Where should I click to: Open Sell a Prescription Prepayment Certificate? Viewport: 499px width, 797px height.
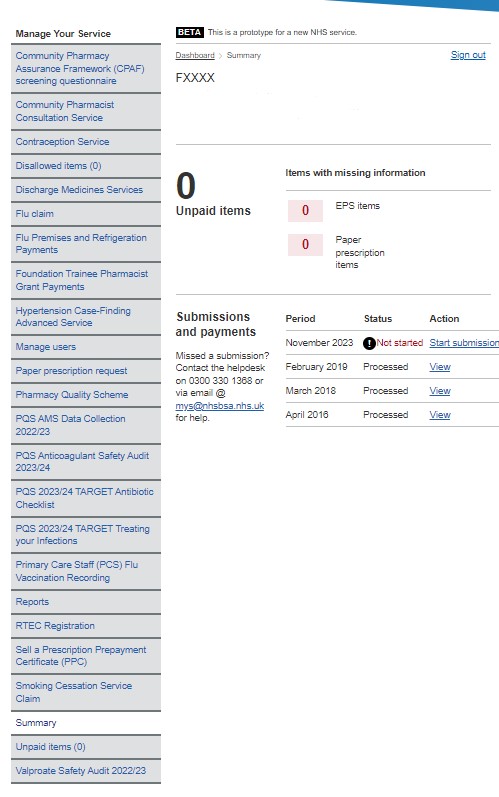pyautogui.click(x=86, y=656)
